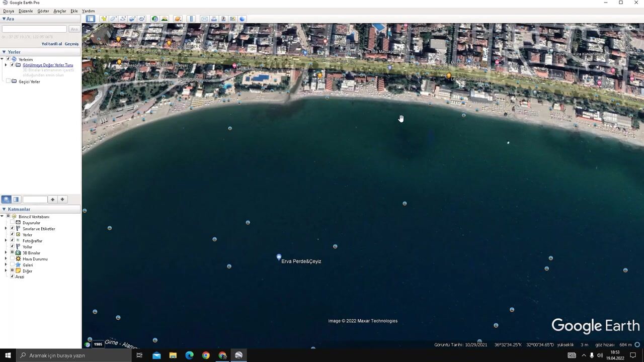Enable the Hava Durumu layer checkbox
The width and height of the screenshot is (644, 362).
[x=12, y=259]
